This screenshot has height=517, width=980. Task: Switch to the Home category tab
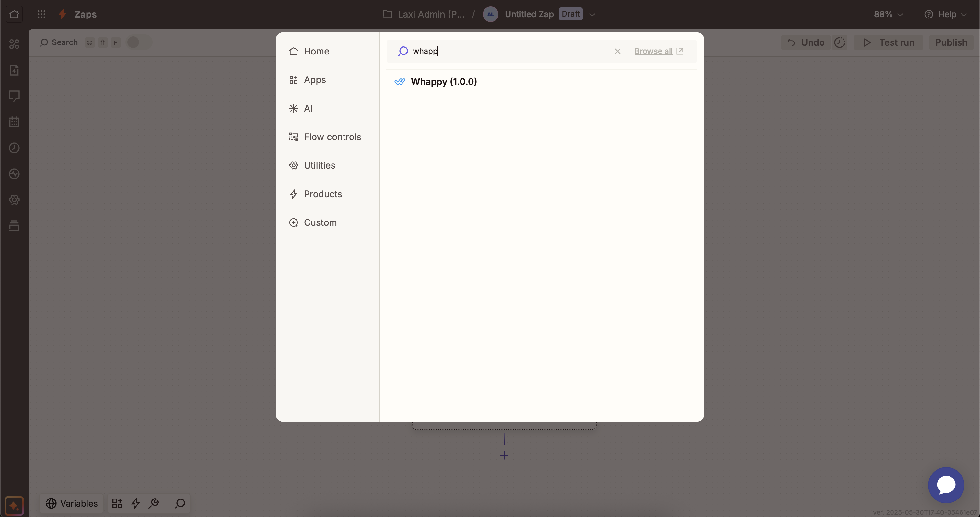click(316, 51)
